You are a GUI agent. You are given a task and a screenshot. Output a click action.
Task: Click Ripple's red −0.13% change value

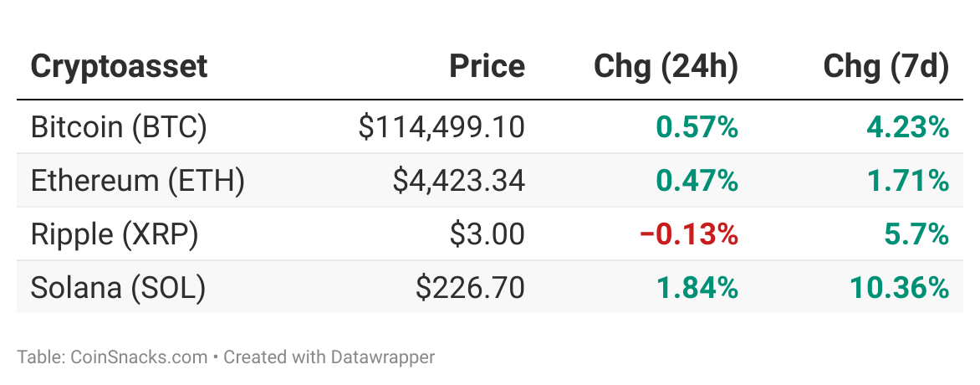(x=688, y=234)
